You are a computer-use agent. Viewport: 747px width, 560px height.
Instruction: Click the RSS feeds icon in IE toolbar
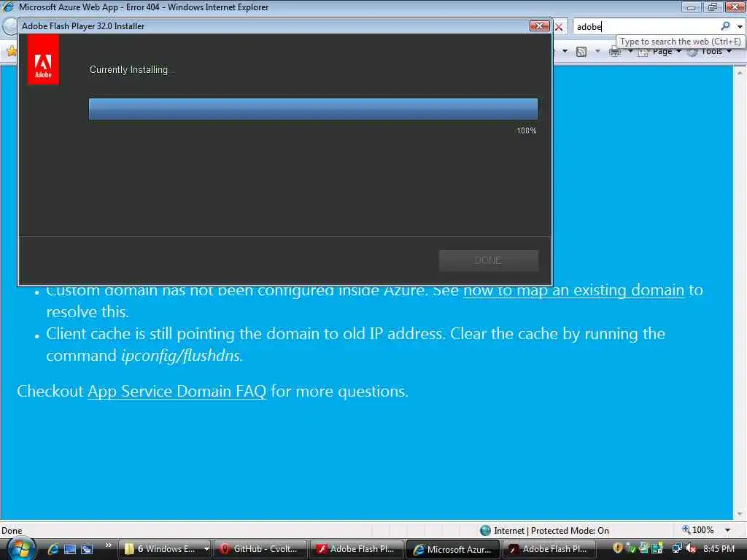[581, 52]
